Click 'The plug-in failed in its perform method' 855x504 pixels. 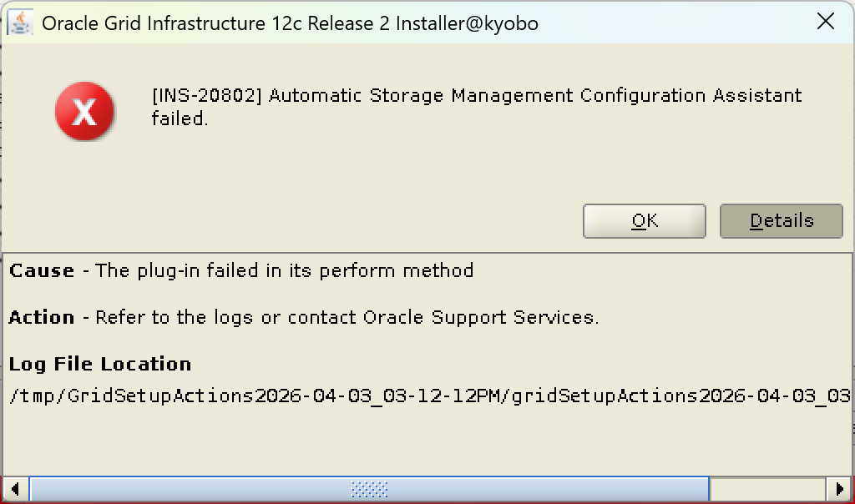[x=284, y=270]
